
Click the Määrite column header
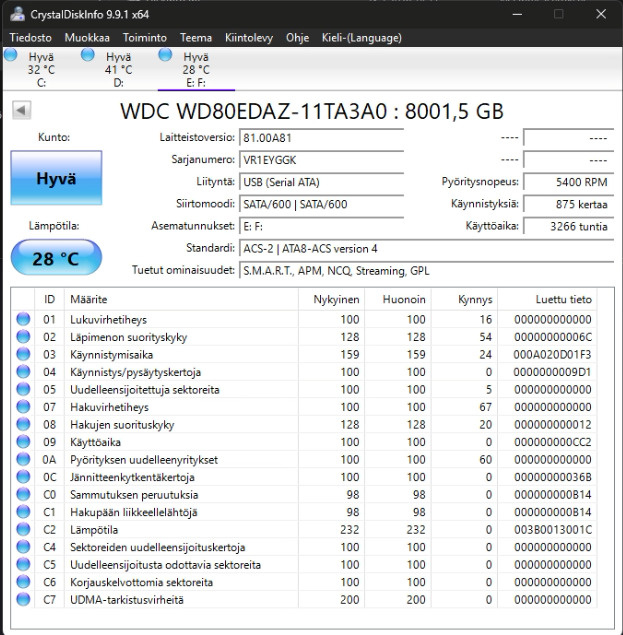pos(181,299)
